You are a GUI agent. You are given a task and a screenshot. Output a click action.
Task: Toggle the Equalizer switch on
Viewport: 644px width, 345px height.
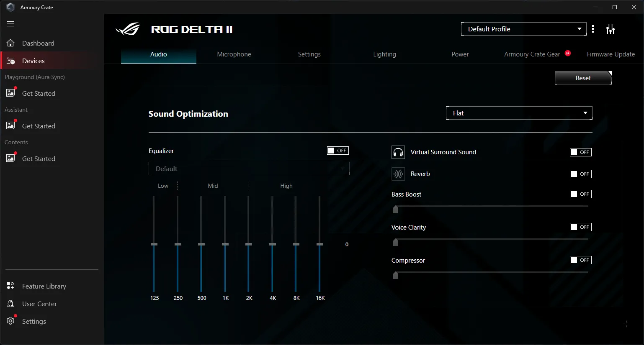(x=338, y=151)
